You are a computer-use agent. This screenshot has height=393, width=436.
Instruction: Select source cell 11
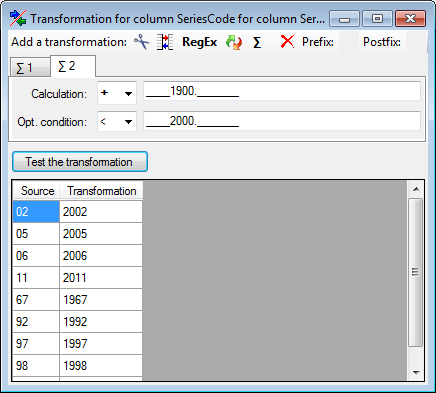pos(36,278)
